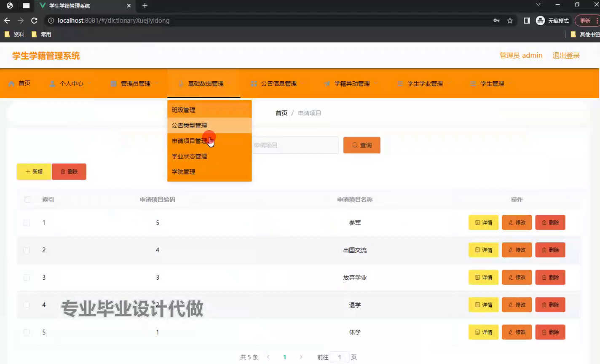600x364 pixels.
Task: Check the row checkbox for 出国交流
Action: [27, 250]
